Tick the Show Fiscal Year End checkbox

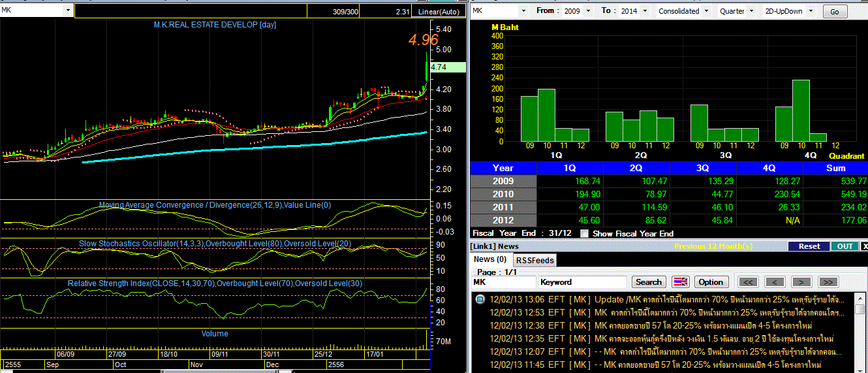[x=584, y=233]
